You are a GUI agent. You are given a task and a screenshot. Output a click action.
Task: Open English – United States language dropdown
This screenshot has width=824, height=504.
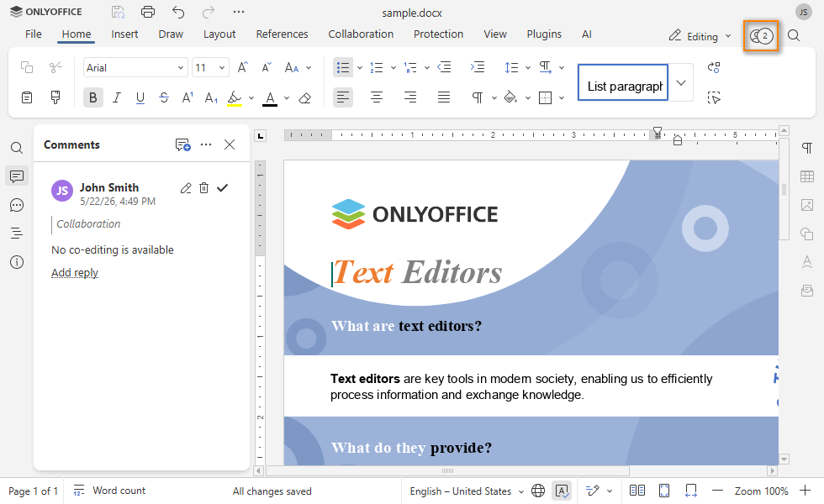467,491
